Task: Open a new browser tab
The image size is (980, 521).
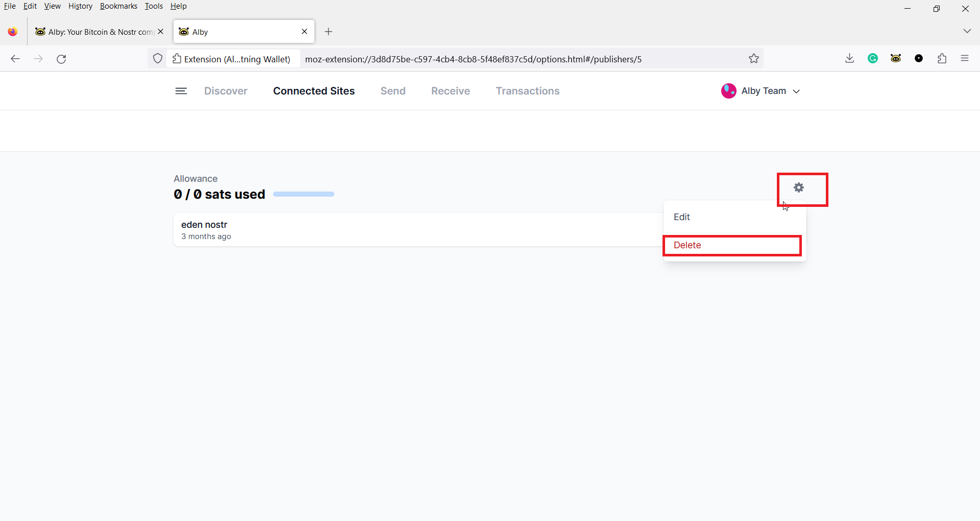Action: point(329,32)
